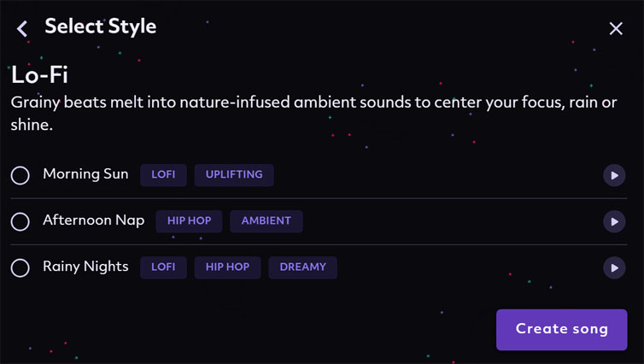Click the HIP HOP tag on Afternoon Nap

pyautogui.click(x=189, y=221)
